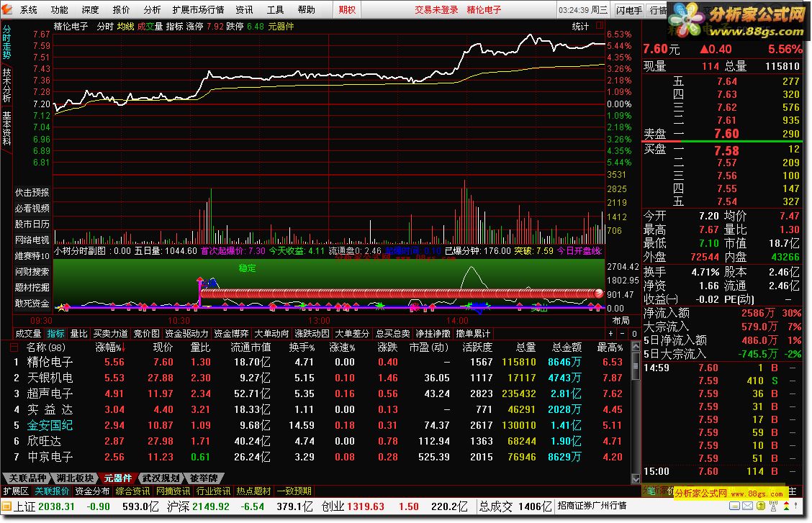Switch indicator tab to 净挂净撤
This screenshot has width=812, height=523.
pyautogui.click(x=433, y=334)
